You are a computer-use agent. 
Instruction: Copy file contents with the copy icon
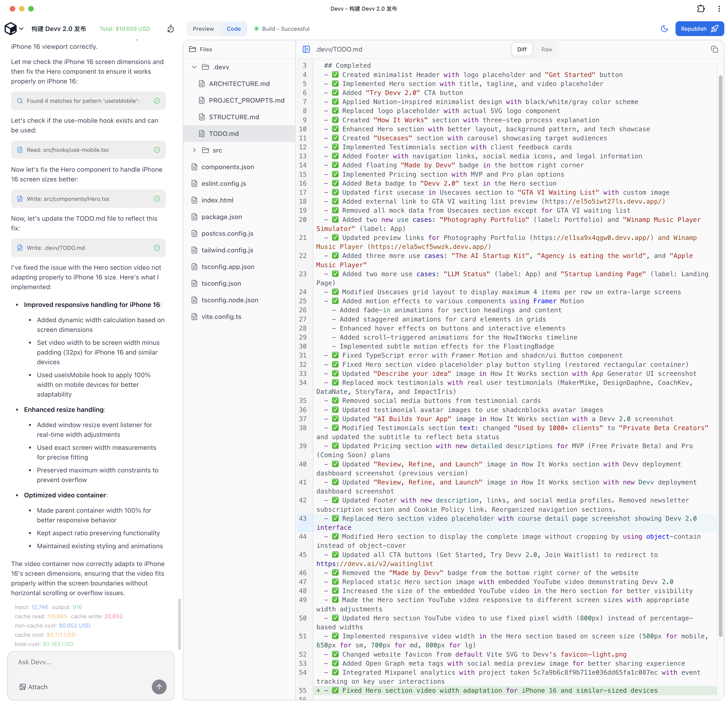point(714,49)
